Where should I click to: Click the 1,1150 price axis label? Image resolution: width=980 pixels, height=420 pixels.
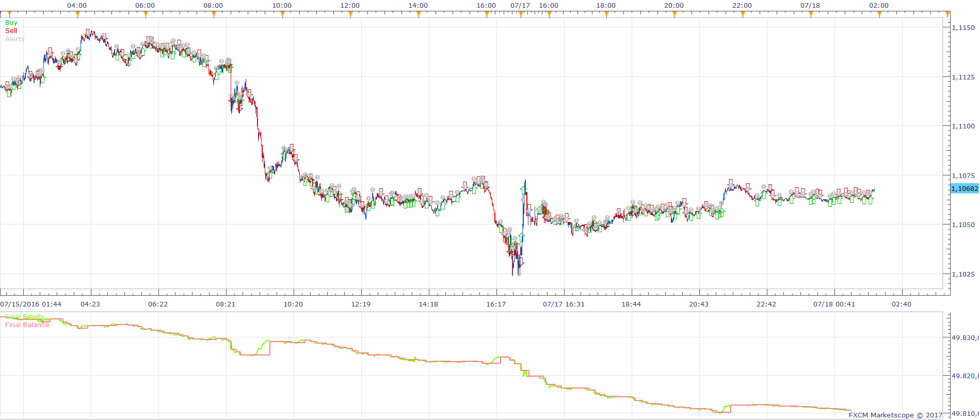[x=963, y=28]
